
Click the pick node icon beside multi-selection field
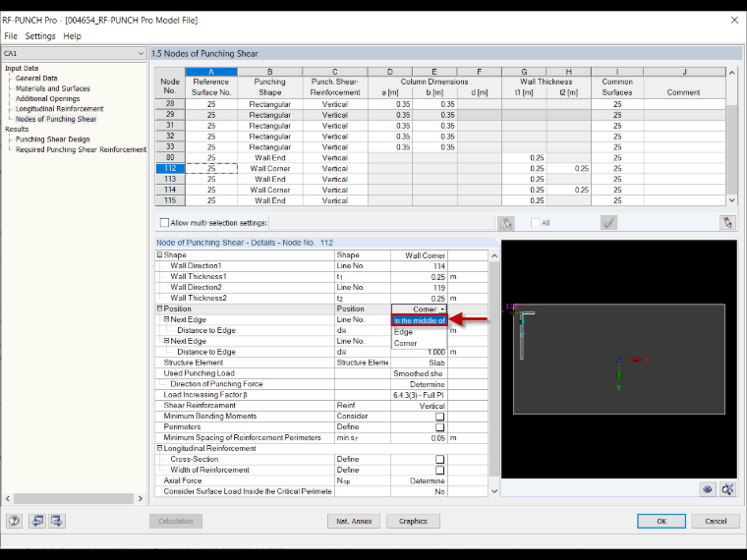pyautogui.click(x=505, y=223)
